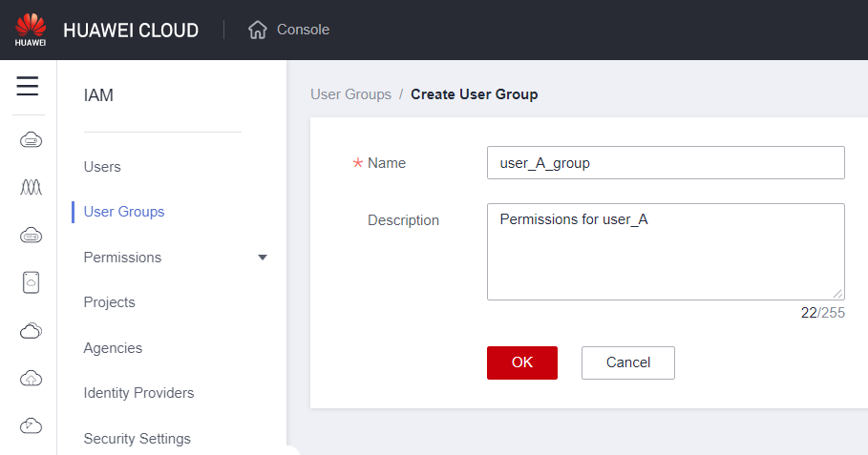Click the Huawei logo

31,30
